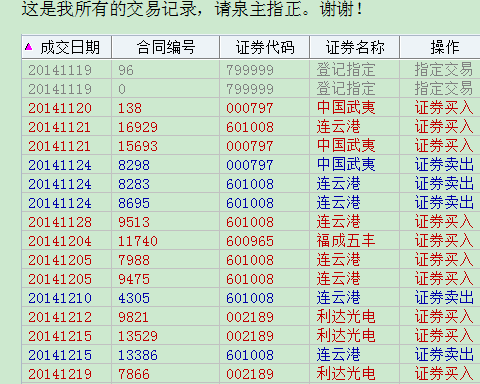480x384 pixels.
Task: Click date 20141204 in the table
Action: coord(60,241)
